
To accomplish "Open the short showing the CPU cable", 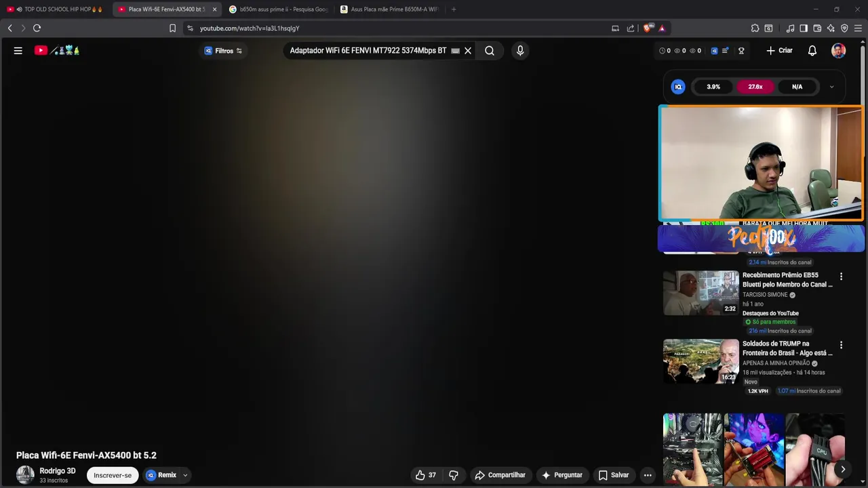I will coord(815,450).
